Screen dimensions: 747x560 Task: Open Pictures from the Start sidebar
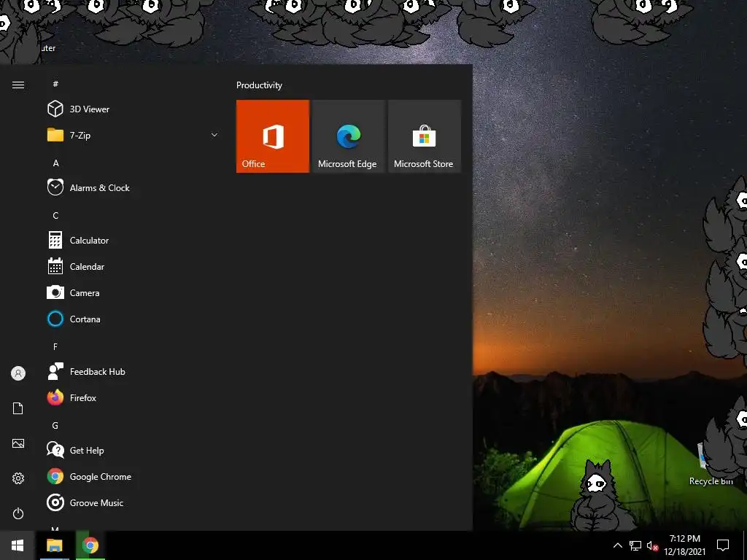click(x=18, y=443)
